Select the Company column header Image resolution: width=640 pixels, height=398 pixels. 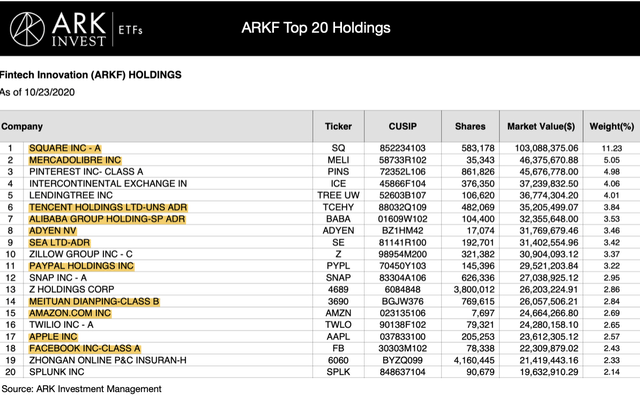pyautogui.click(x=22, y=127)
